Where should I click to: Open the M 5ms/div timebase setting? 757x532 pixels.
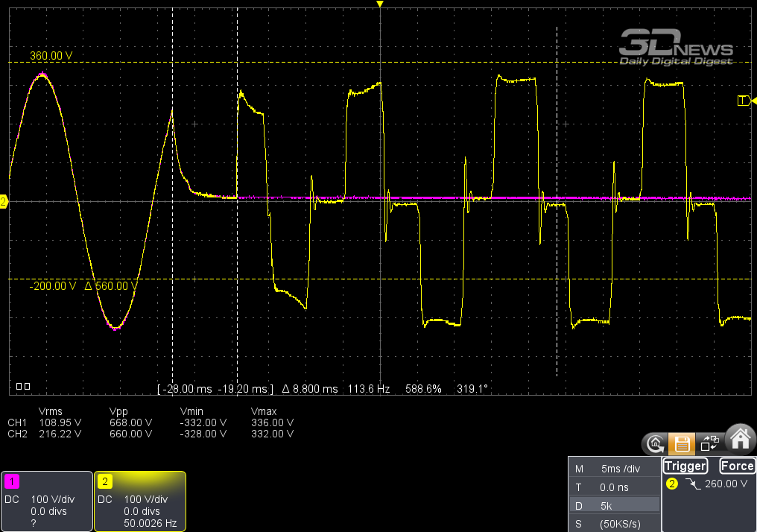(x=613, y=469)
